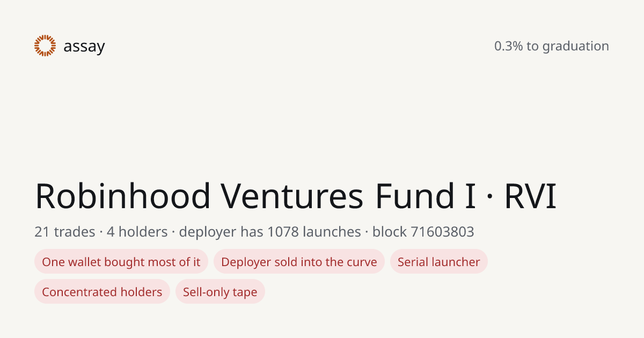Click the Concentrated holders warning tag
This screenshot has height=338, width=644.
102,292
